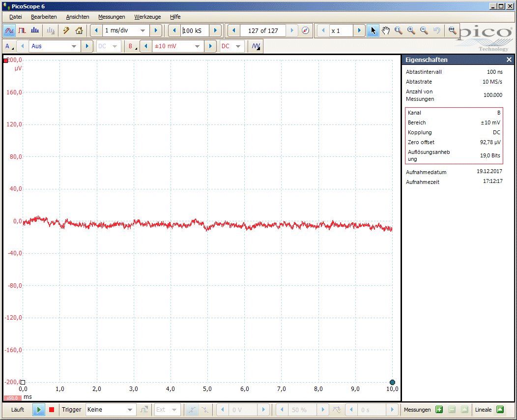Click the Zoom in magnifier tool
The height and width of the screenshot is (420, 517).
tap(411, 30)
